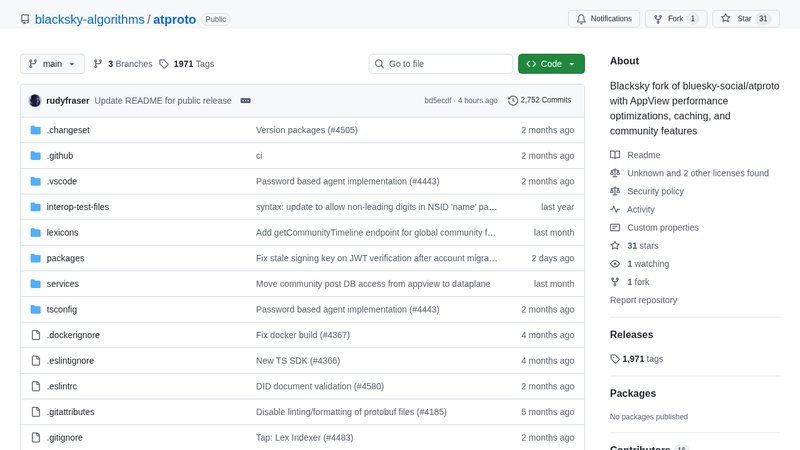
Task: Click the Go to file search field
Action: [x=440, y=63]
